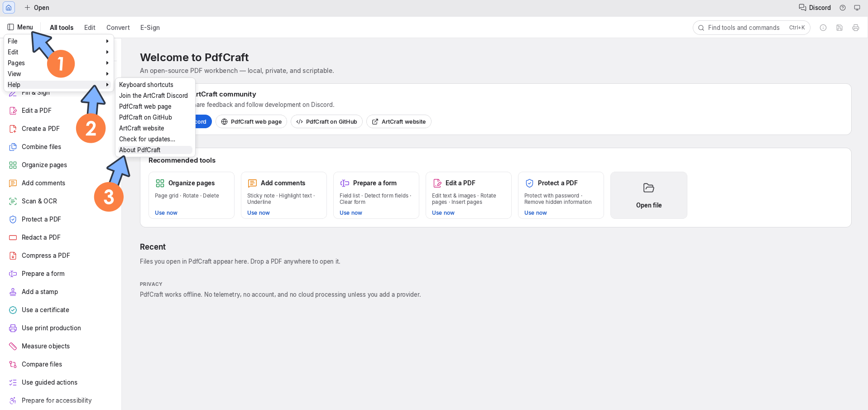Click the Protect a PDF shield icon in the sidebar

13,219
